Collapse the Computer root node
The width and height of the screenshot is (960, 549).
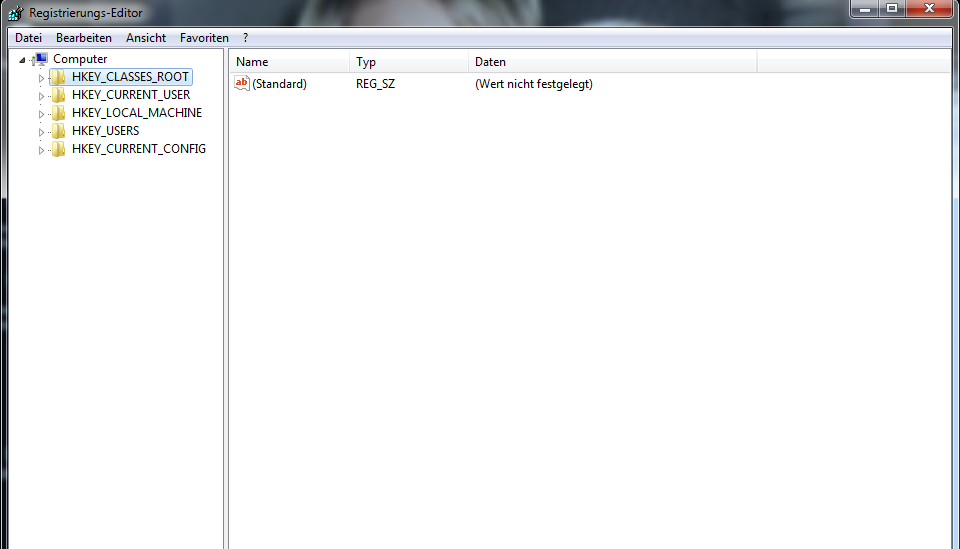tap(23, 60)
